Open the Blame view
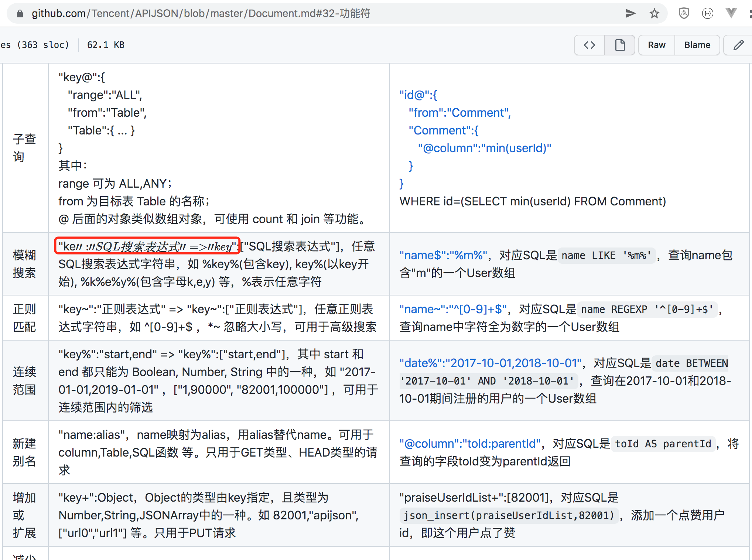Screen dimensions: 752x560 tap(697, 45)
